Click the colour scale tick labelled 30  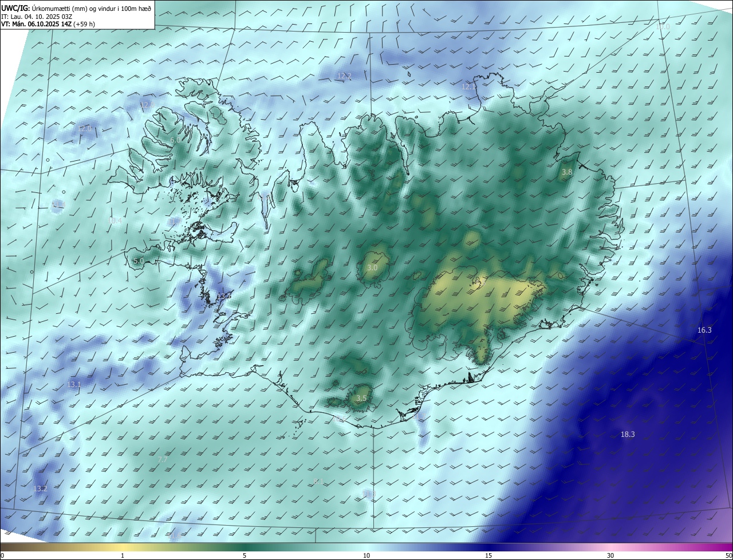pos(610,555)
